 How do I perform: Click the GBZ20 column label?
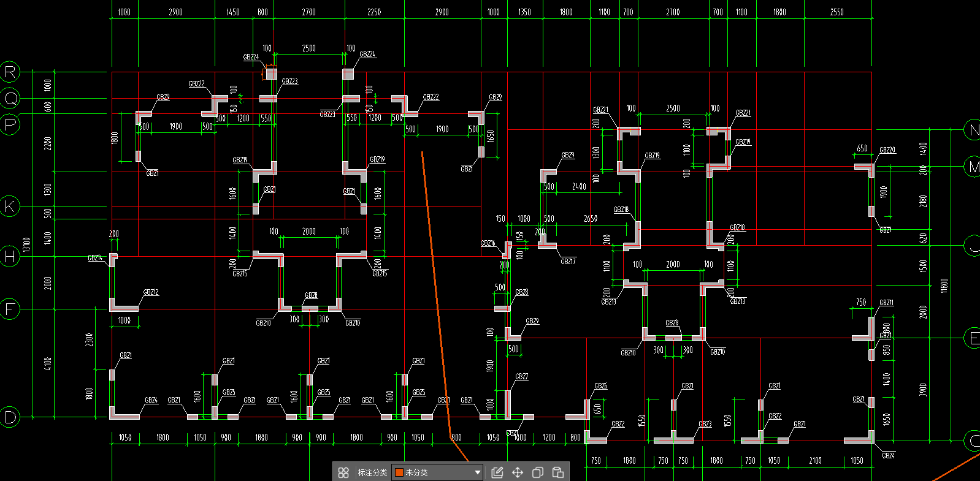coord(887,150)
